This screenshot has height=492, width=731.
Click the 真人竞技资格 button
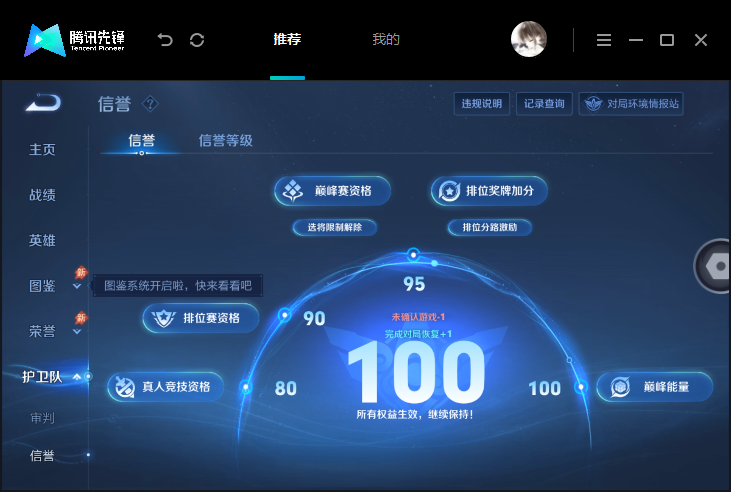(166, 387)
